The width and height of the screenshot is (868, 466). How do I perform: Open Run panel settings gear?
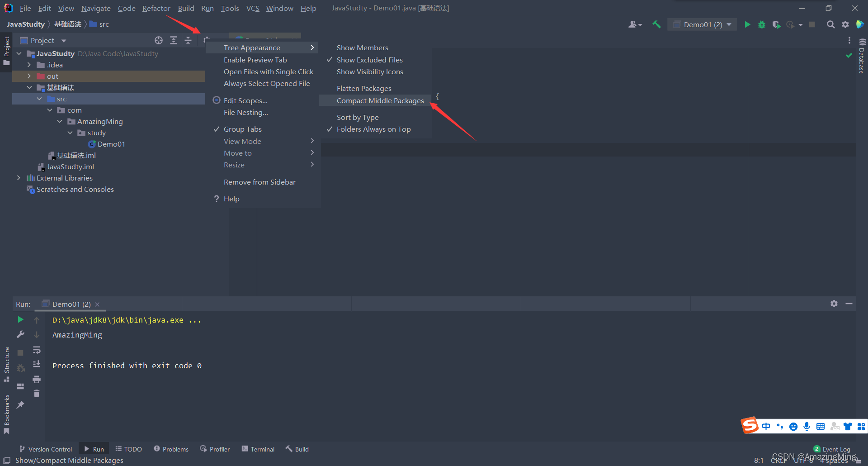click(x=834, y=304)
